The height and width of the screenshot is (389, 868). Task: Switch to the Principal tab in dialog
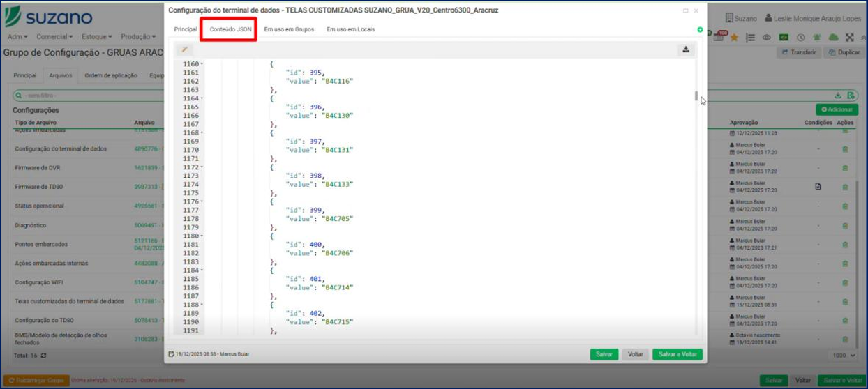click(186, 29)
